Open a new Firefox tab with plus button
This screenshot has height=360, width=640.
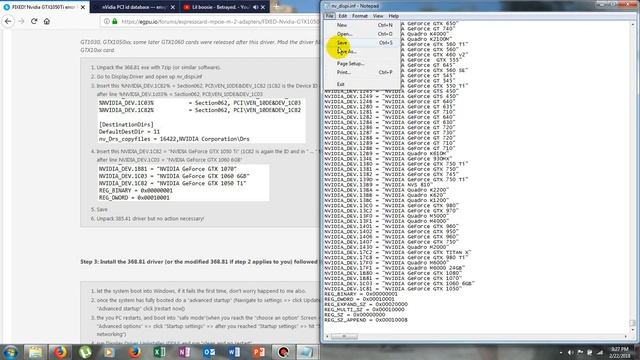276,7
